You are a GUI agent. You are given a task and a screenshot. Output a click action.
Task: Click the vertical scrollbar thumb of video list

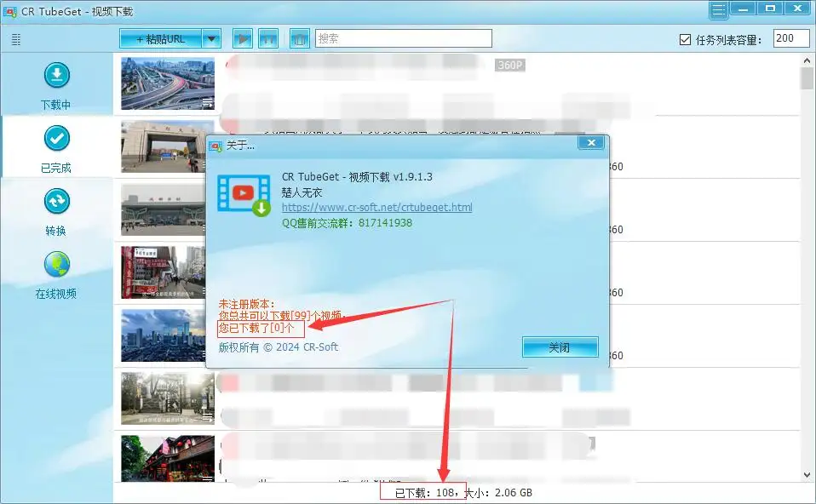coord(807,79)
